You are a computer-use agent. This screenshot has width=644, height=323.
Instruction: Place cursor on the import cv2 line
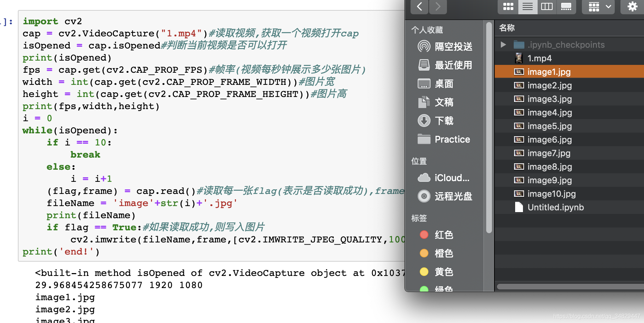click(52, 21)
